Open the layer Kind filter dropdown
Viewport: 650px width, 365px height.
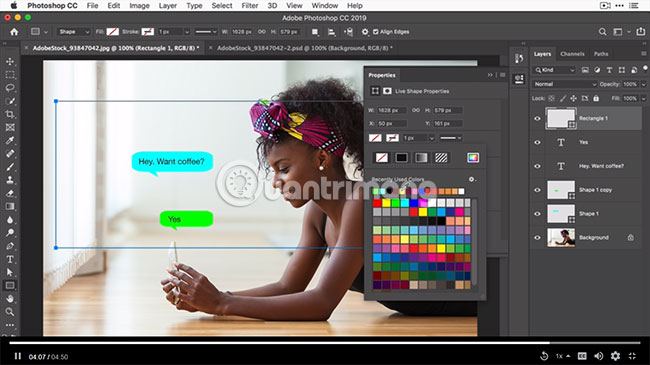tap(555, 70)
